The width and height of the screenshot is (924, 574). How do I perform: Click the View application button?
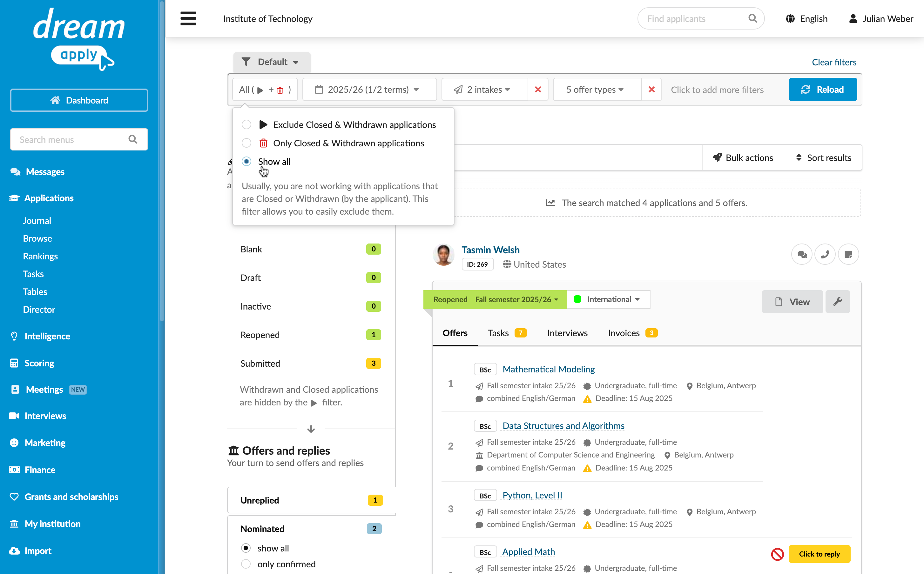[792, 302]
